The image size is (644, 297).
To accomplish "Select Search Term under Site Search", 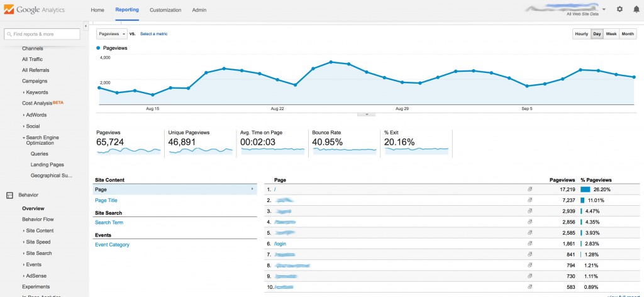I will point(109,223).
